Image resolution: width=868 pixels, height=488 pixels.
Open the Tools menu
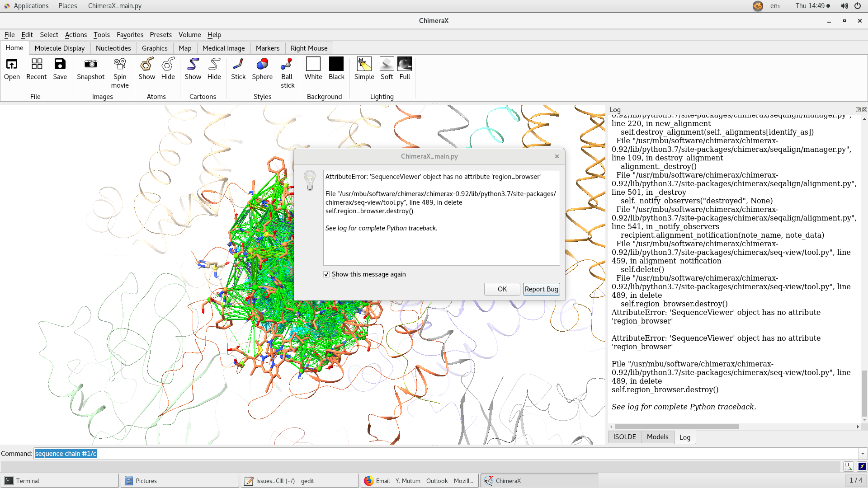coord(101,35)
